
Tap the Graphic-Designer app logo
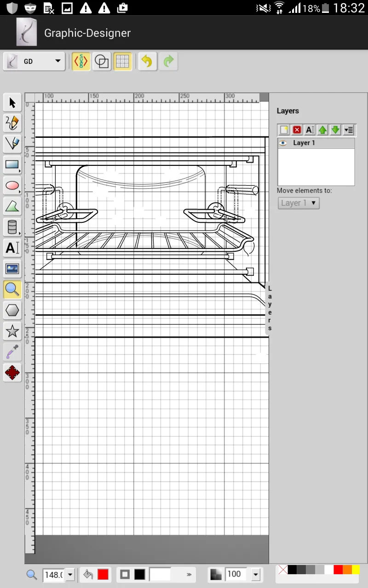pyautogui.click(x=26, y=33)
